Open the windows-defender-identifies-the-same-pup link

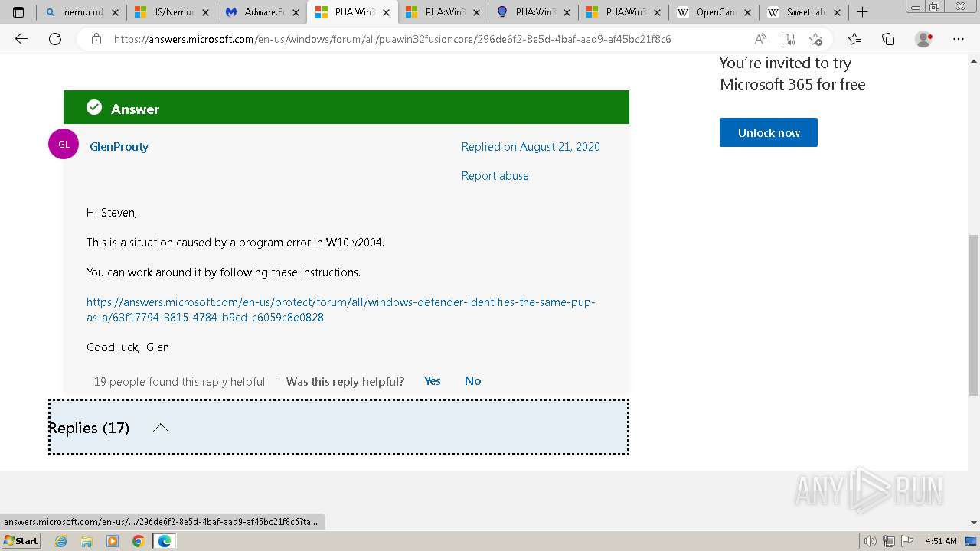[341, 310]
